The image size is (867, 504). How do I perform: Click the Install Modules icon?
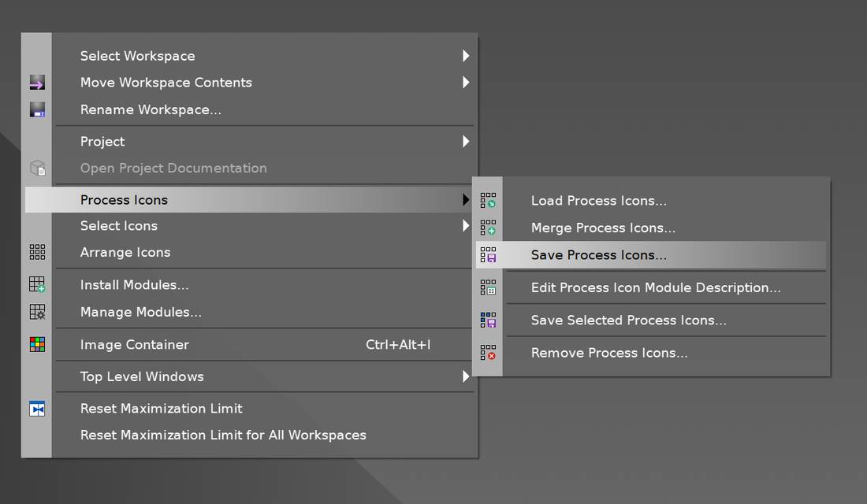37,284
